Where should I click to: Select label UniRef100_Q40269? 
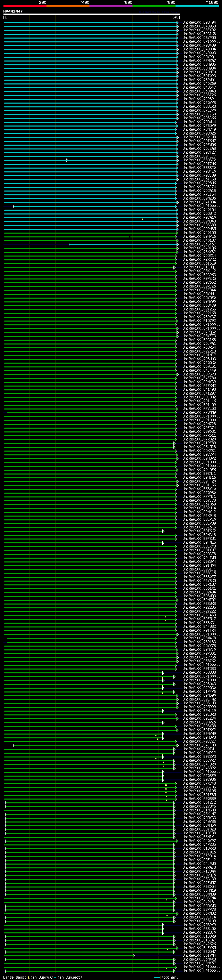click(x=199, y=84)
